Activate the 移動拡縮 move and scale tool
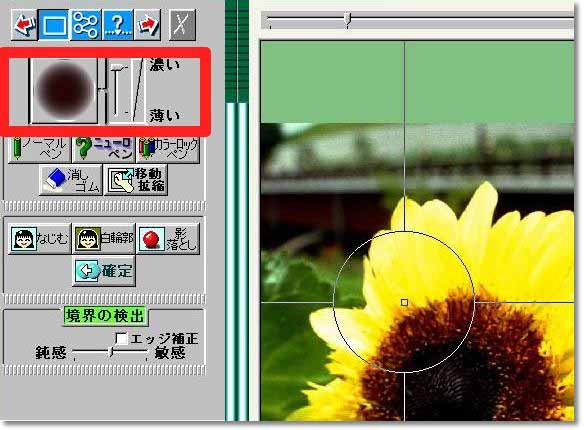 click(136, 180)
